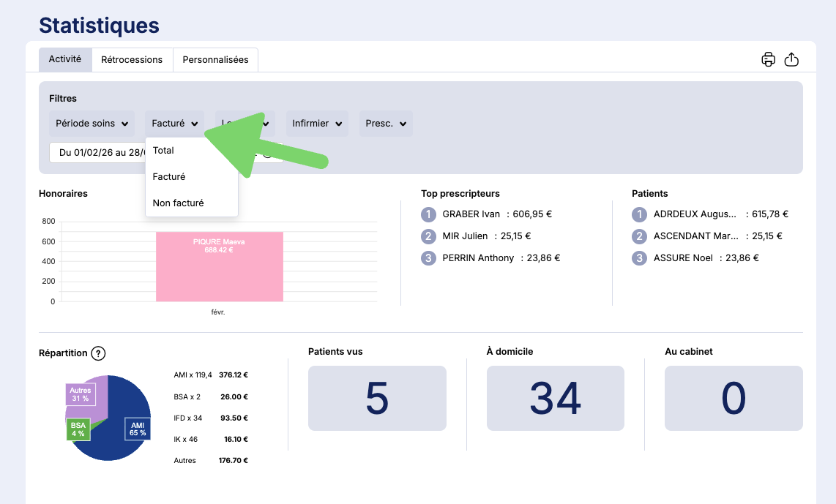Screen dimensions: 836x504
Task: Click the date range field
Action: (99, 153)
